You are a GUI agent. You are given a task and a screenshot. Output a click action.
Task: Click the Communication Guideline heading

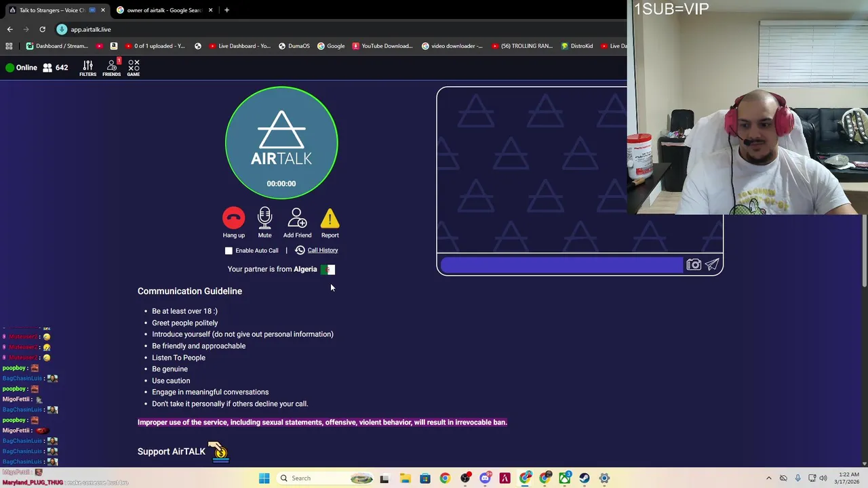click(190, 291)
